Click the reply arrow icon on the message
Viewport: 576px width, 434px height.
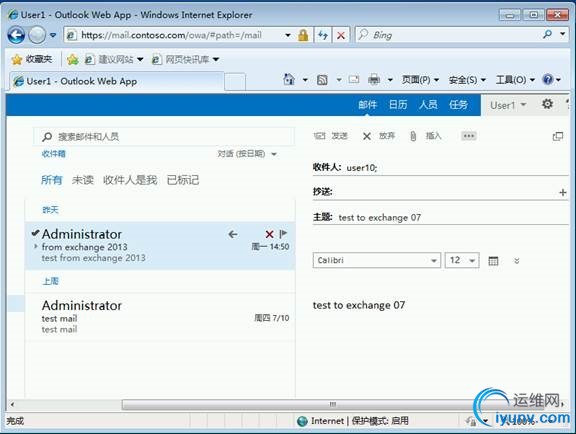[x=233, y=234]
